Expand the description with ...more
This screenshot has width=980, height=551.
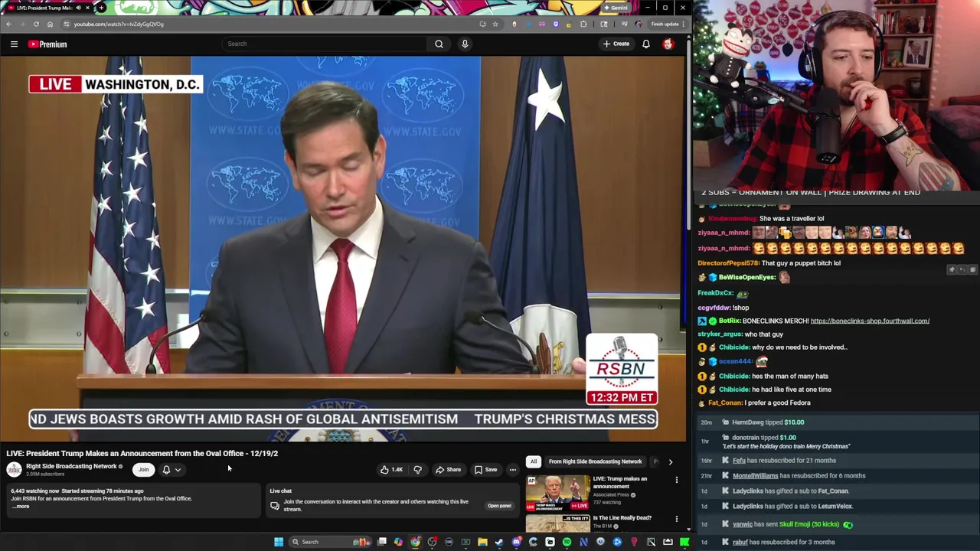[x=21, y=507]
